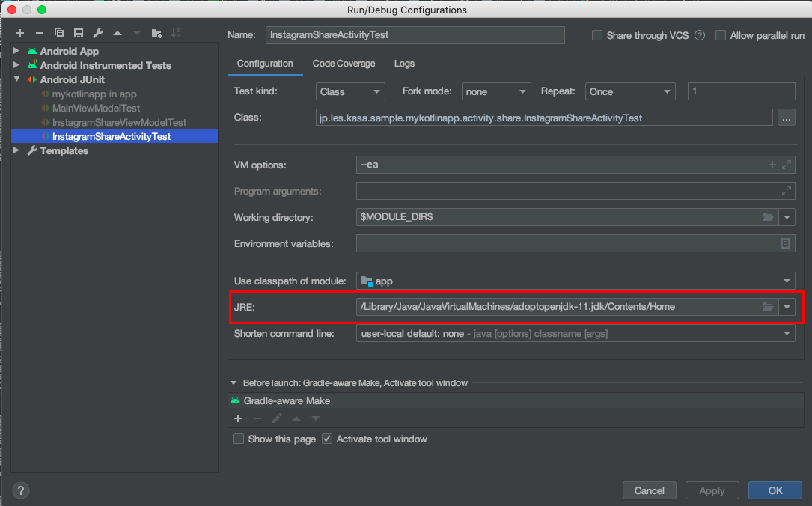Expand the Android App tree node
812x506 pixels.
coord(16,51)
